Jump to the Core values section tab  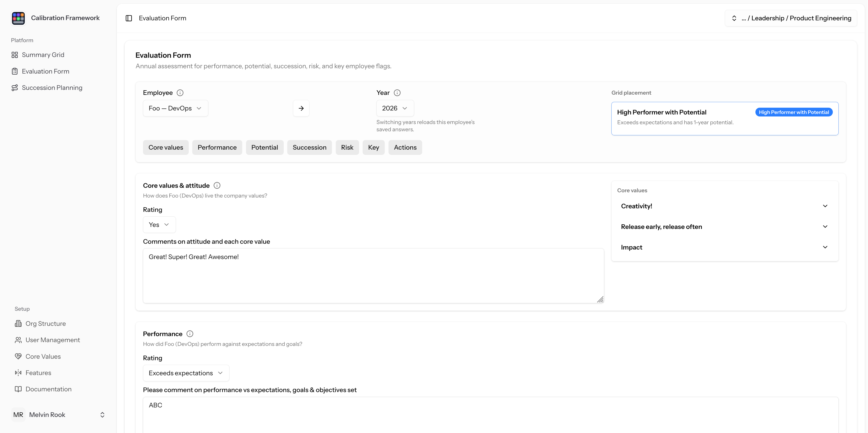[166, 148]
